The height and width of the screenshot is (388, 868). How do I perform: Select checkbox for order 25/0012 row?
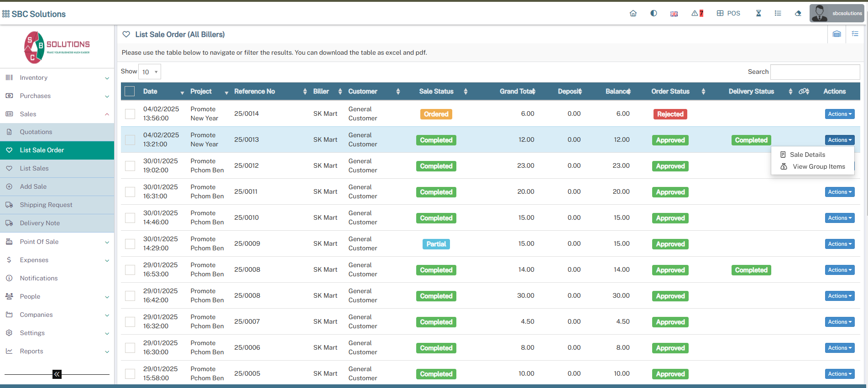click(130, 166)
